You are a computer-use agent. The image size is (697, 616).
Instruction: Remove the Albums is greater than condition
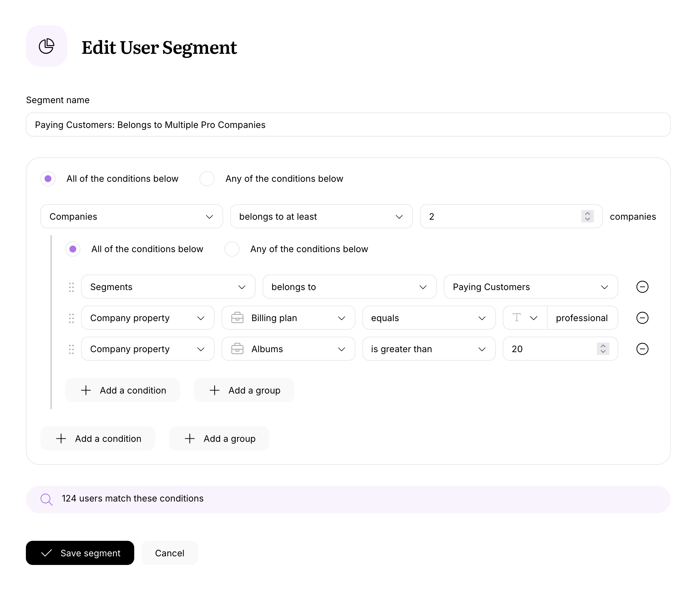pos(642,349)
